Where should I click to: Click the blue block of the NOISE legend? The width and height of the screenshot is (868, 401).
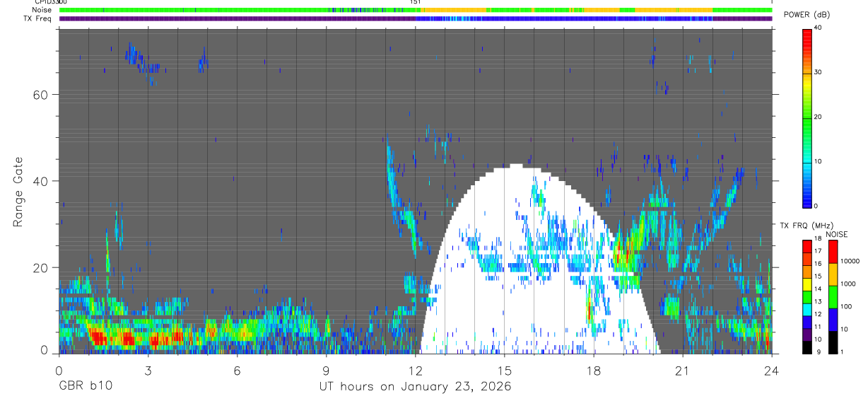pyautogui.click(x=833, y=320)
